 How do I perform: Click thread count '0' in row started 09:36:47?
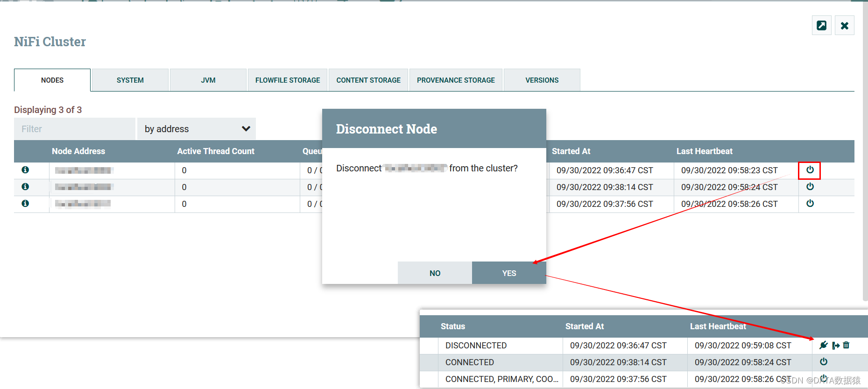click(x=184, y=170)
